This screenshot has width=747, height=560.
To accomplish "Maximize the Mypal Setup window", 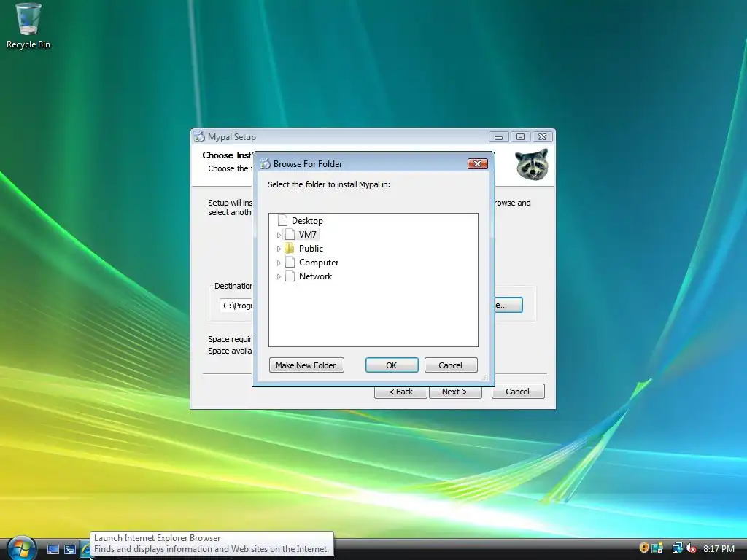I will (x=520, y=136).
